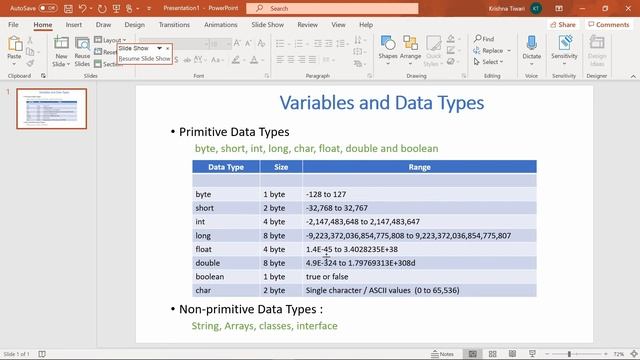
Task: Open the Select dropdown in Editing group
Action: [x=489, y=62]
